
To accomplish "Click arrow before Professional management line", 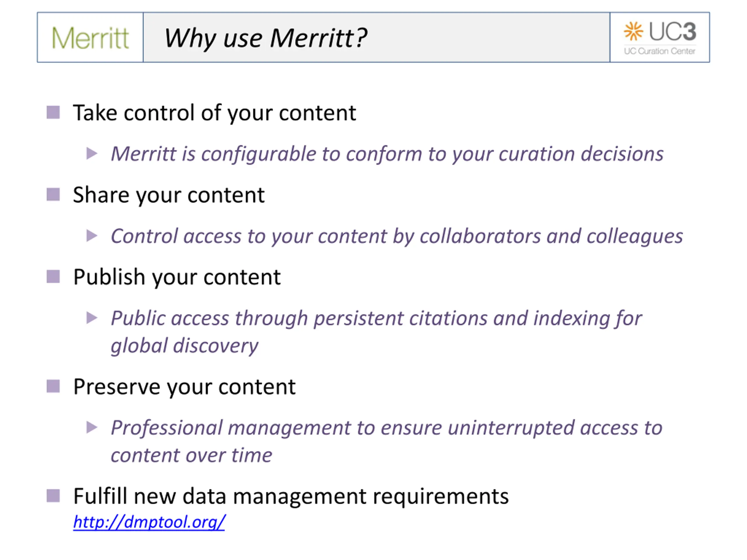I will pyautogui.click(x=92, y=427).
